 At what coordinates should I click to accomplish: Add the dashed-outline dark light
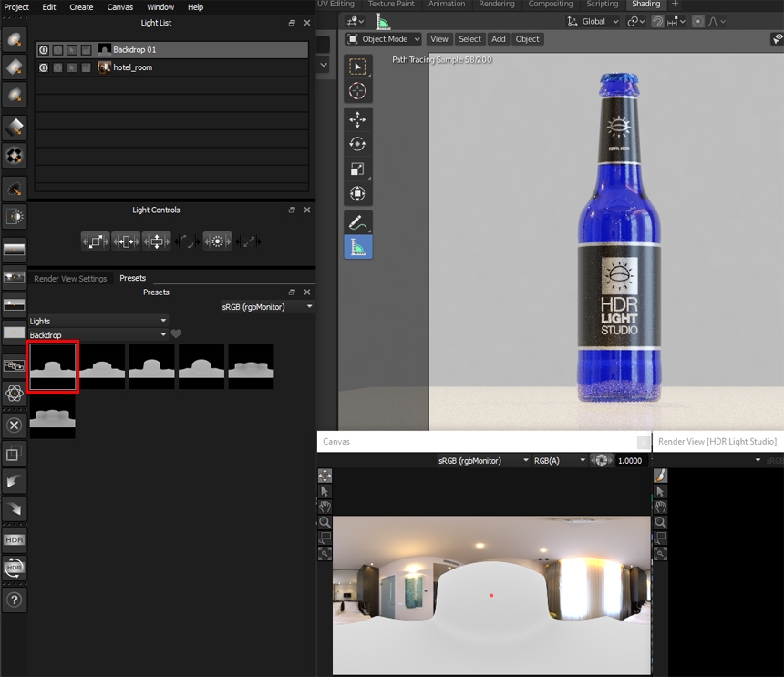tap(15, 189)
